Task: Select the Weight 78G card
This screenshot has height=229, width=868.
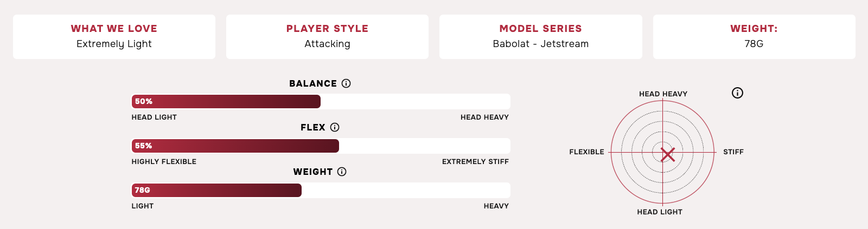Action: (754, 37)
